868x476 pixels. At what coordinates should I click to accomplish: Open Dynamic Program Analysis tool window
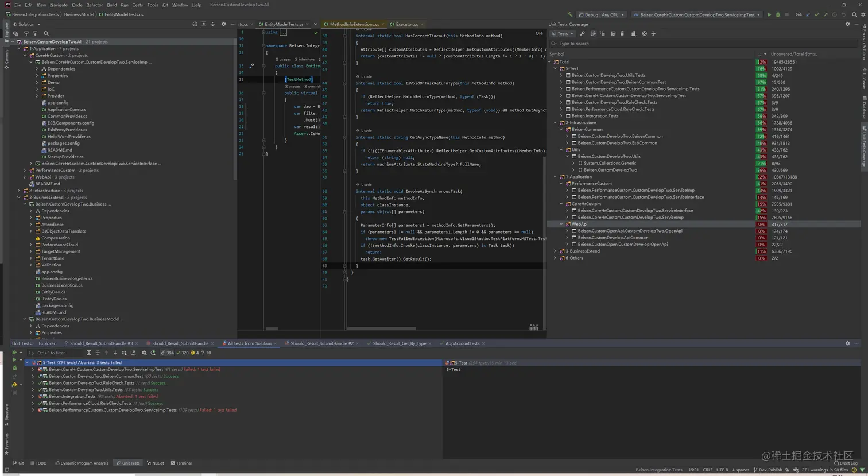pos(82,463)
